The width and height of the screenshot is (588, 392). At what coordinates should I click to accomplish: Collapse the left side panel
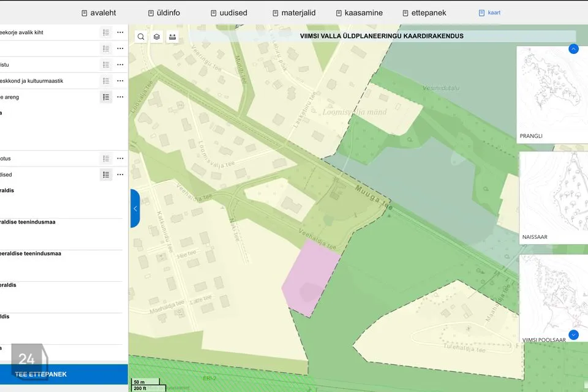[135, 209]
